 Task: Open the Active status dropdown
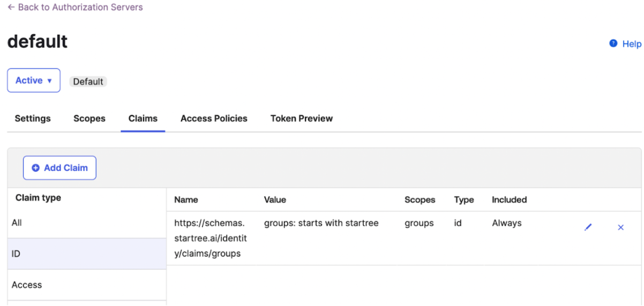(34, 80)
